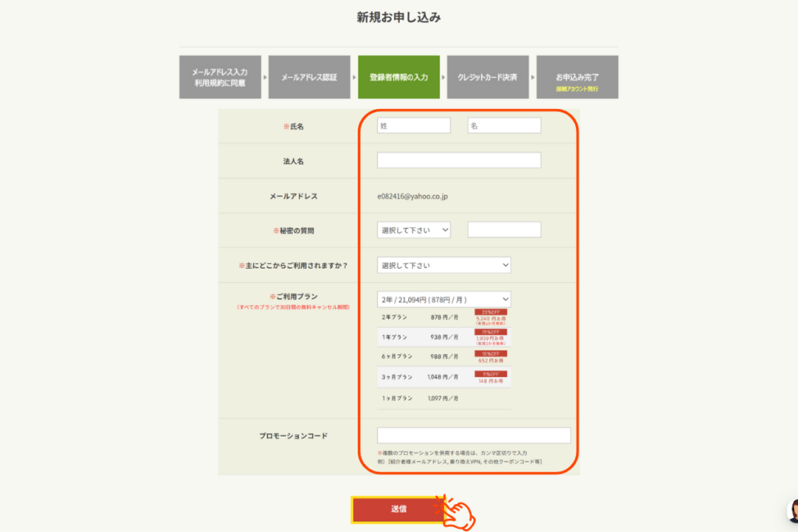Screen dimensions: 798x532
Task: Click the 20%OFF badge for 2年プラン
Action: 491,312
